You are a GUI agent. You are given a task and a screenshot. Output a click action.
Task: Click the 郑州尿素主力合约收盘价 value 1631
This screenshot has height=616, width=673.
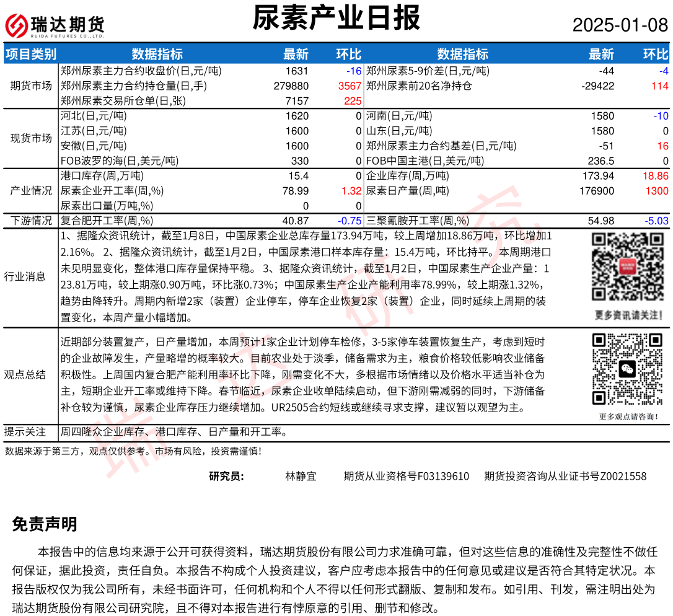click(x=297, y=71)
